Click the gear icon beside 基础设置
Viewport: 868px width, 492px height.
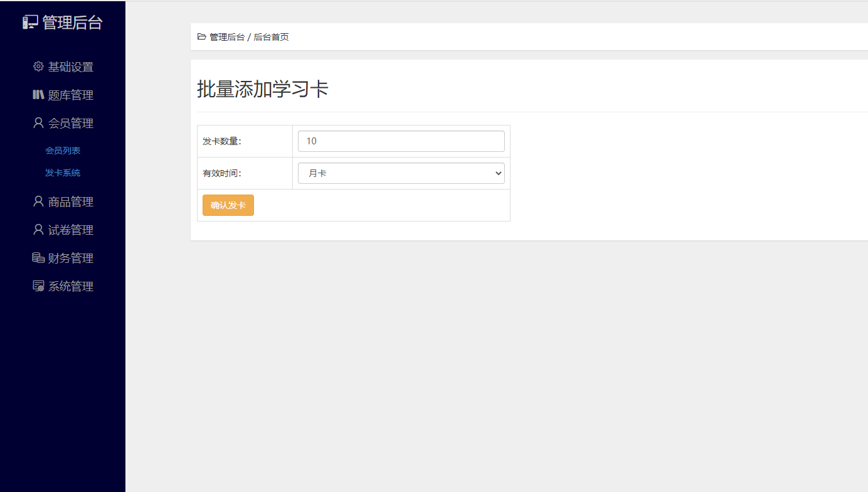click(x=38, y=67)
